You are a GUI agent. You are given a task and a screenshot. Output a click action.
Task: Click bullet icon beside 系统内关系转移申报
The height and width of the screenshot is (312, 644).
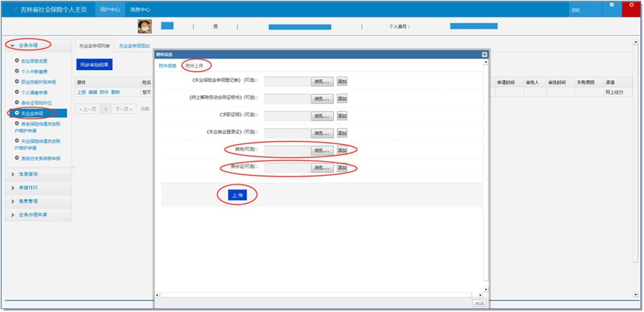17,158
